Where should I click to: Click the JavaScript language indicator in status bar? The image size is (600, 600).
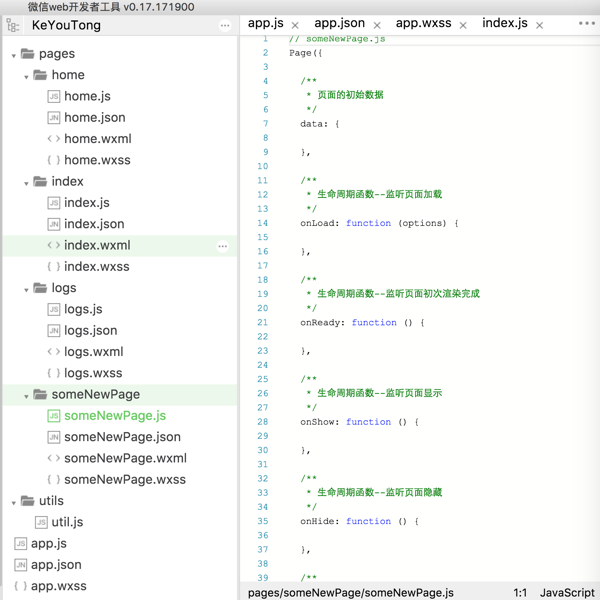click(567, 592)
